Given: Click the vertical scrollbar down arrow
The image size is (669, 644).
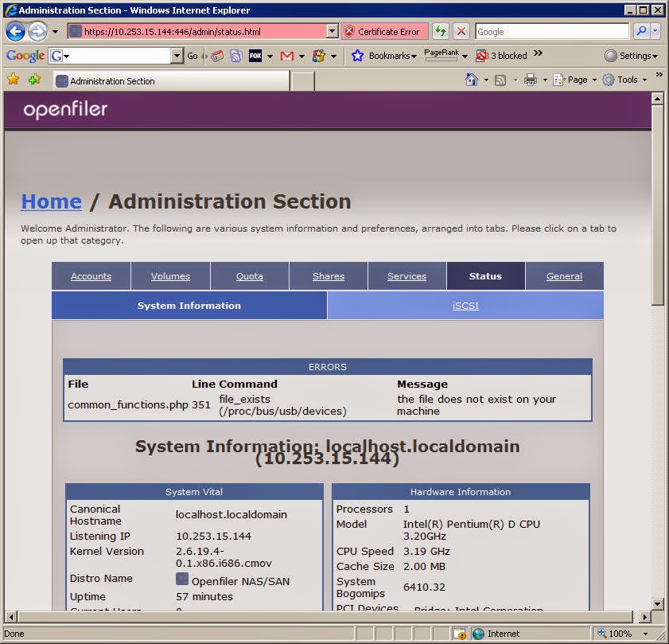Looking at the screenshot, I should [658, 604].
